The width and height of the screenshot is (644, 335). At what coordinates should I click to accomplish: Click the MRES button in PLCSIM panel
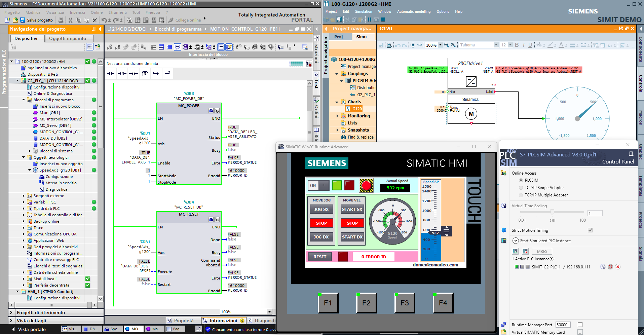click(x=542, y=251)
